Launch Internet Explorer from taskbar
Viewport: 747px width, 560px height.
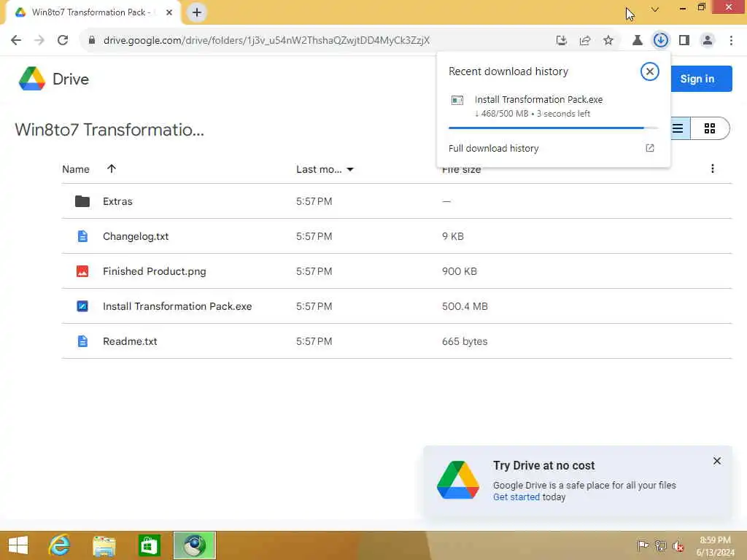59,545
